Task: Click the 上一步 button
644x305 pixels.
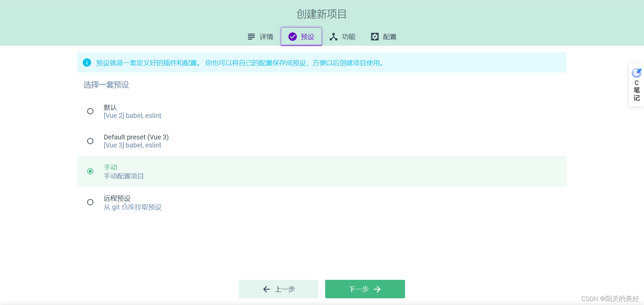Action: pos(279,289)
